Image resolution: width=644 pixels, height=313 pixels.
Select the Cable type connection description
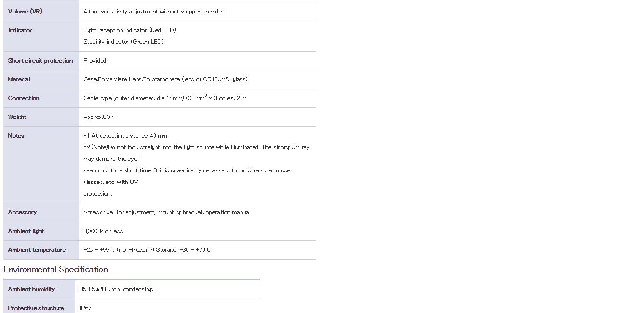pyautogui.click(x=165, y=98)
